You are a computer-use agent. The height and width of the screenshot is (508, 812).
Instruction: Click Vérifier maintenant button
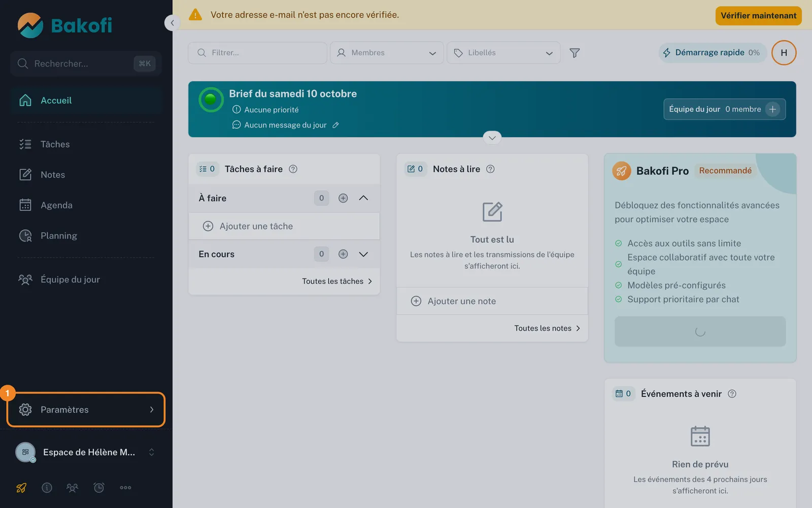758,16
